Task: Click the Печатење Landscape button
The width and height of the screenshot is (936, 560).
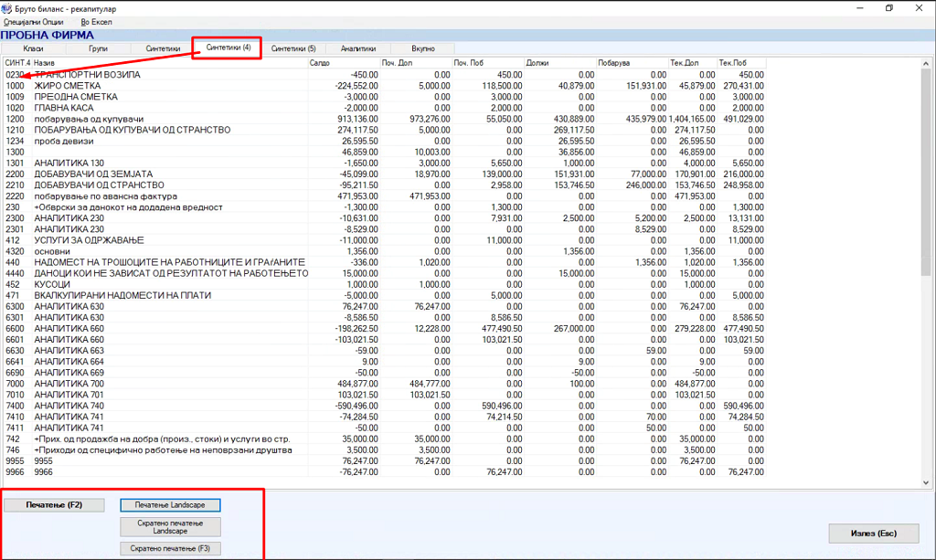Action: coord(170,504)
